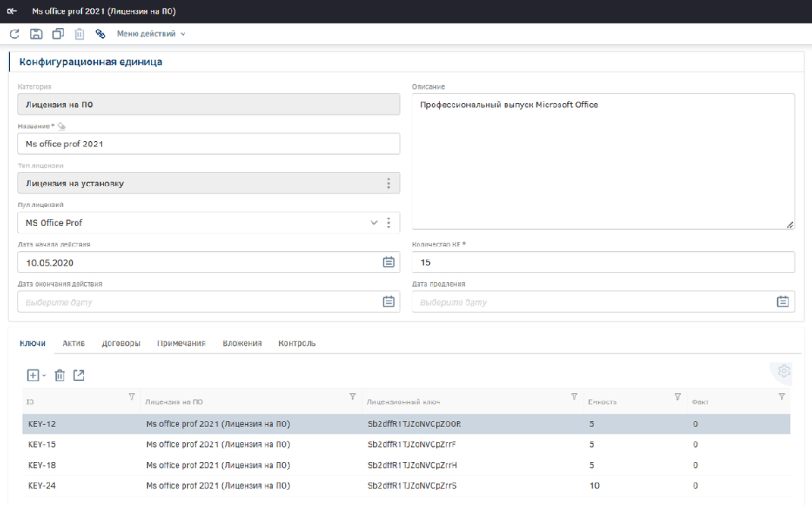Viewport: 812px width, 506px height.
Task: Click the export icon above the keys table
Action: tap(79, 375)
